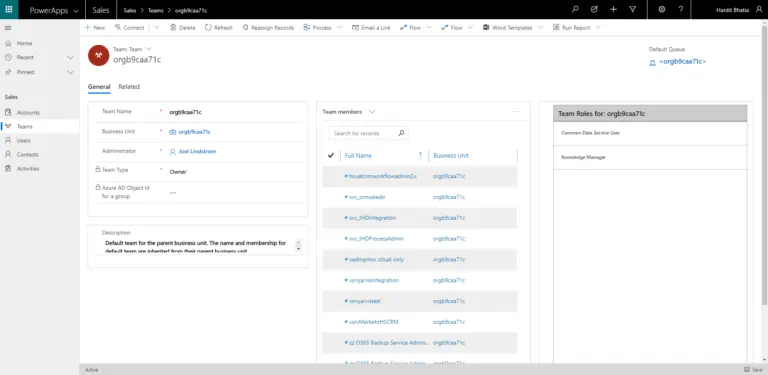Open the Run Report dropdown
Viewport: 768px width, 375px height.
pyautogui.click(x=599, y=28)
